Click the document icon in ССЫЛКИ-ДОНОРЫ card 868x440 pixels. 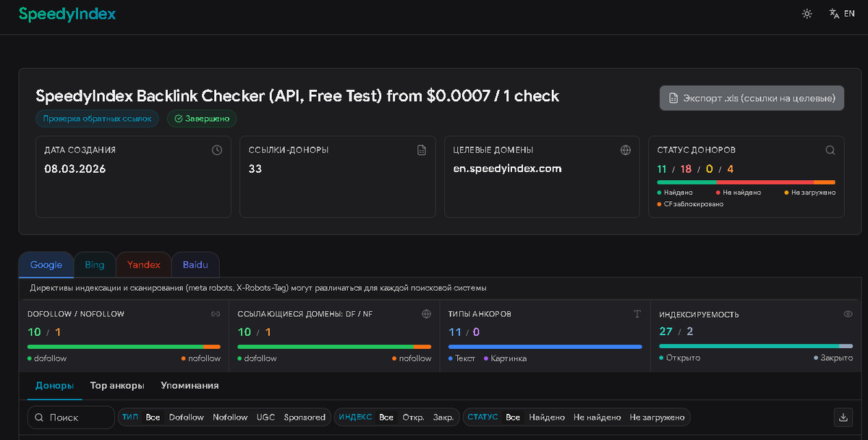tap(422, 150)
